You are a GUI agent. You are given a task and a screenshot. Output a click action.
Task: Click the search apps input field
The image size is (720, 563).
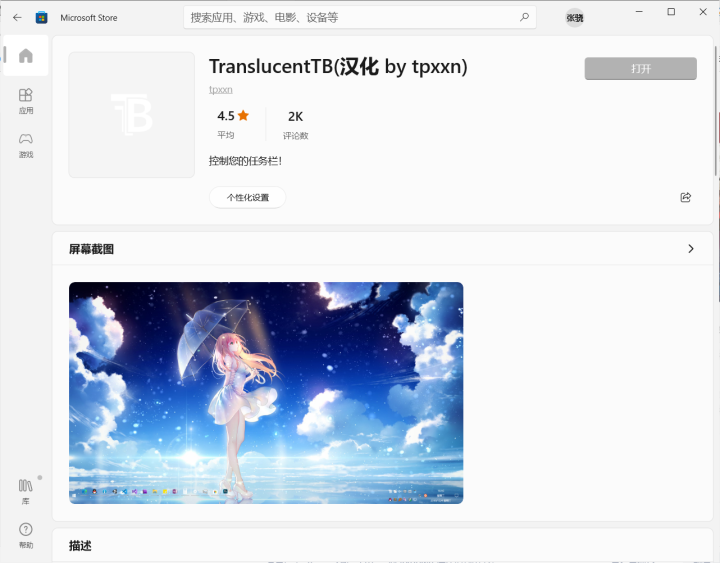pos(360,17)
